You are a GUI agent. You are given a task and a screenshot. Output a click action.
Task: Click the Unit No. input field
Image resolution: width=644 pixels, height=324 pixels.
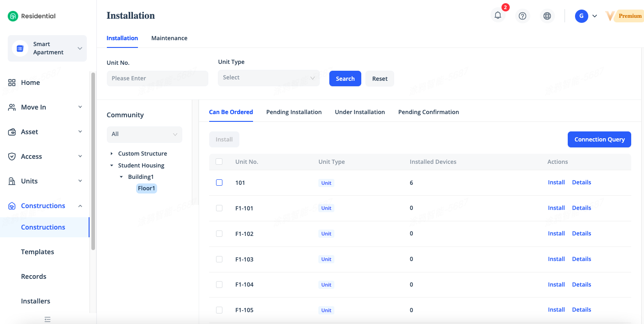coord(157,78)
